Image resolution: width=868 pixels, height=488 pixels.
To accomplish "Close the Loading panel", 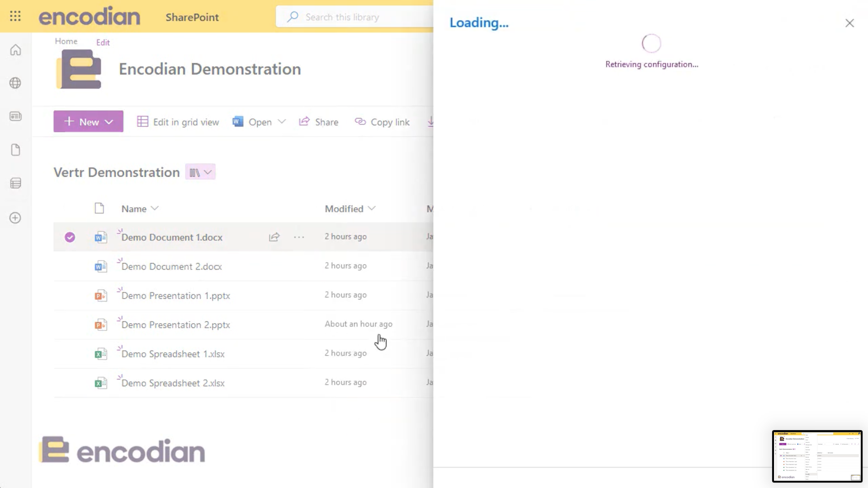I will point(849,23).
